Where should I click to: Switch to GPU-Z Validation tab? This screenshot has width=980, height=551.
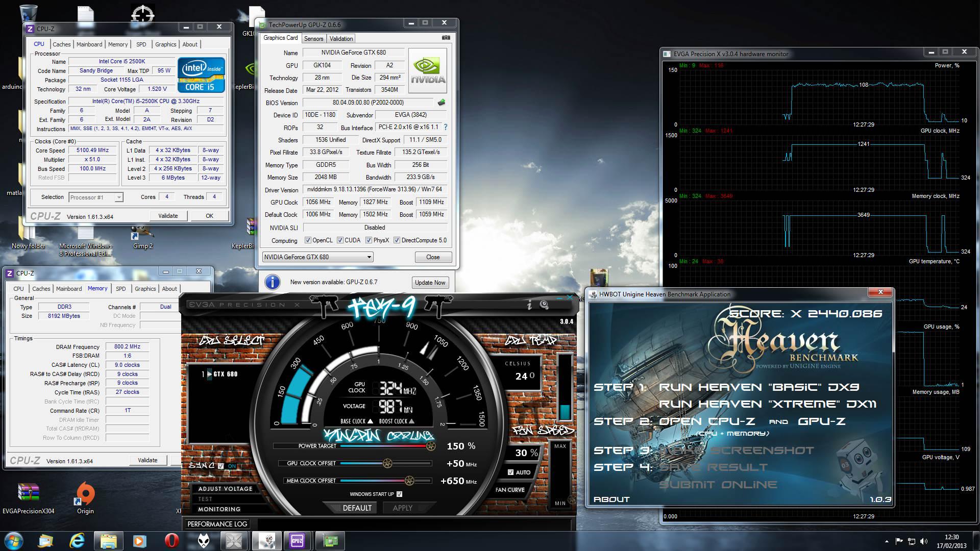[x=341, y=39]
